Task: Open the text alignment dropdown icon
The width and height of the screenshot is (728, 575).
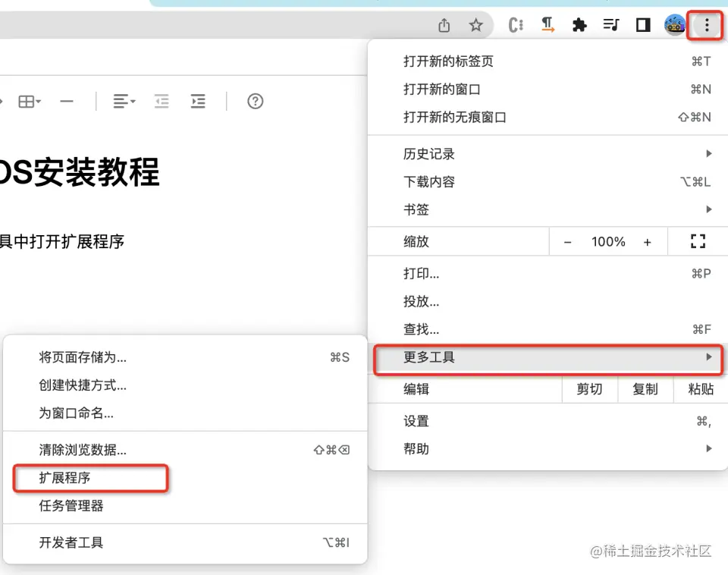Action: 124,101
